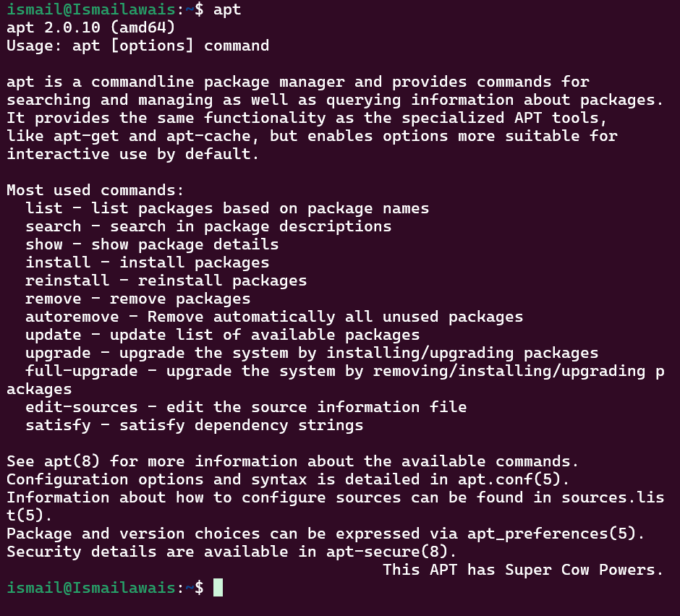Click the 'update' command name starting its line
This screenshot has width=680, height=616.
point(54,335)
